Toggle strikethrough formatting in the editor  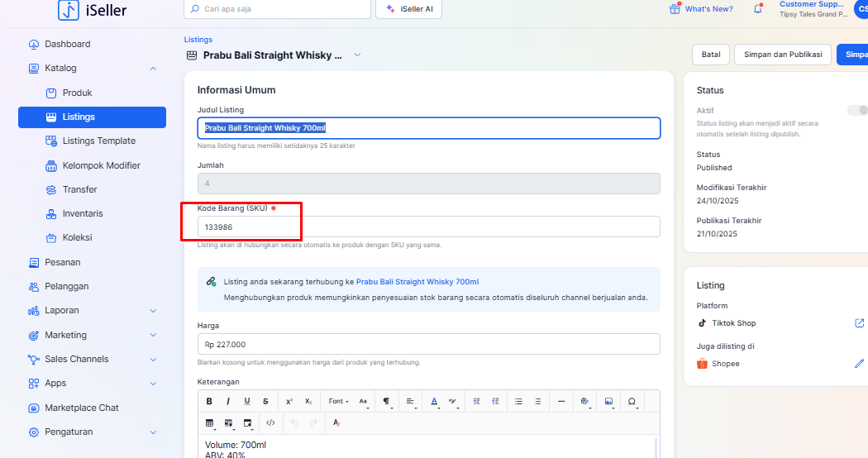pos(265,401)
